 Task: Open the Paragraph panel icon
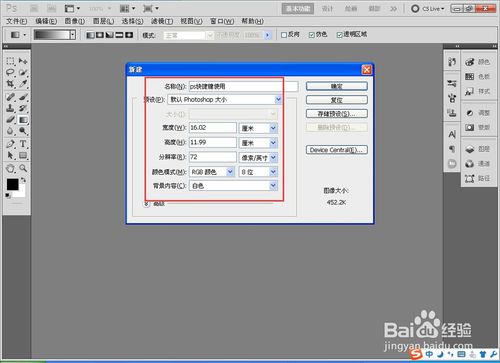pyautogui.click(x=452, y=149)
